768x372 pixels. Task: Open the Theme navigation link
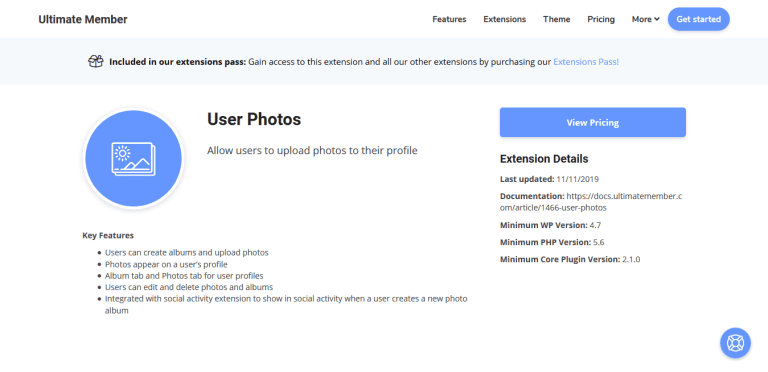coord(556,19)
